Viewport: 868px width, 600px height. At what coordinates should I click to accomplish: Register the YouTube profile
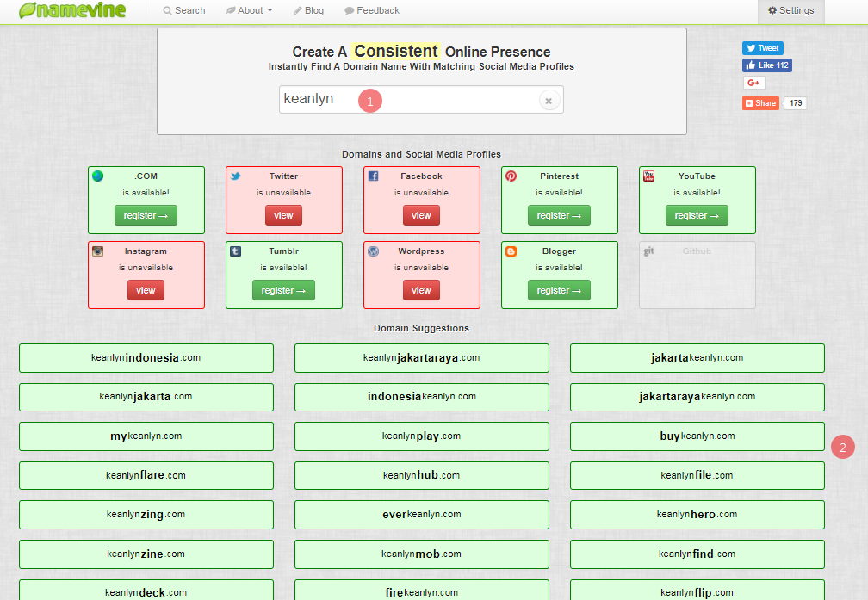(x=697, y=215)
